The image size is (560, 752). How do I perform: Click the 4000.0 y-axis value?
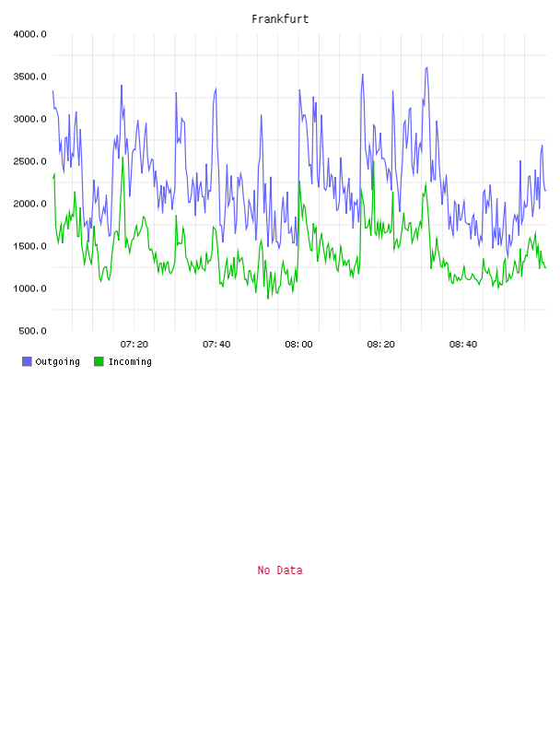pos(29,34)
